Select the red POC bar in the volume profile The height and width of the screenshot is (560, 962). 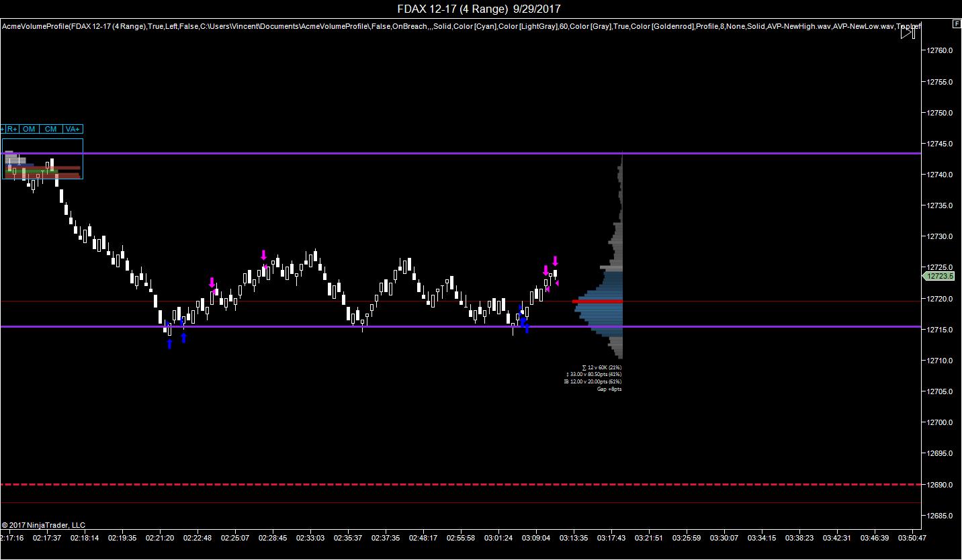pyautogui.click(x=598, y=301)
